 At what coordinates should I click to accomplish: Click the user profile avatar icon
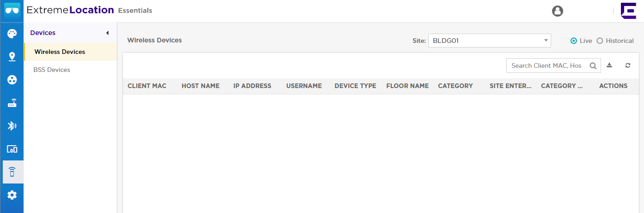pyautogui.click(x=558, y=11)
